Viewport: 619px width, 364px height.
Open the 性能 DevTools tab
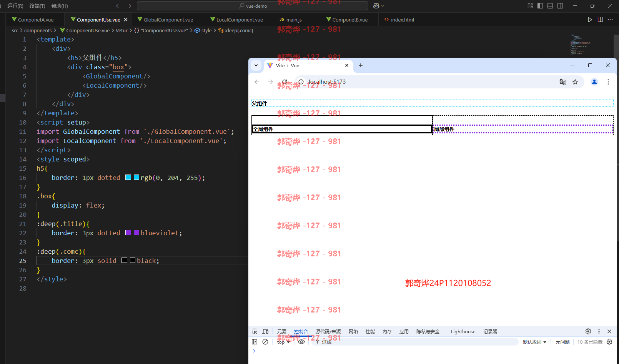pos(370,332)
